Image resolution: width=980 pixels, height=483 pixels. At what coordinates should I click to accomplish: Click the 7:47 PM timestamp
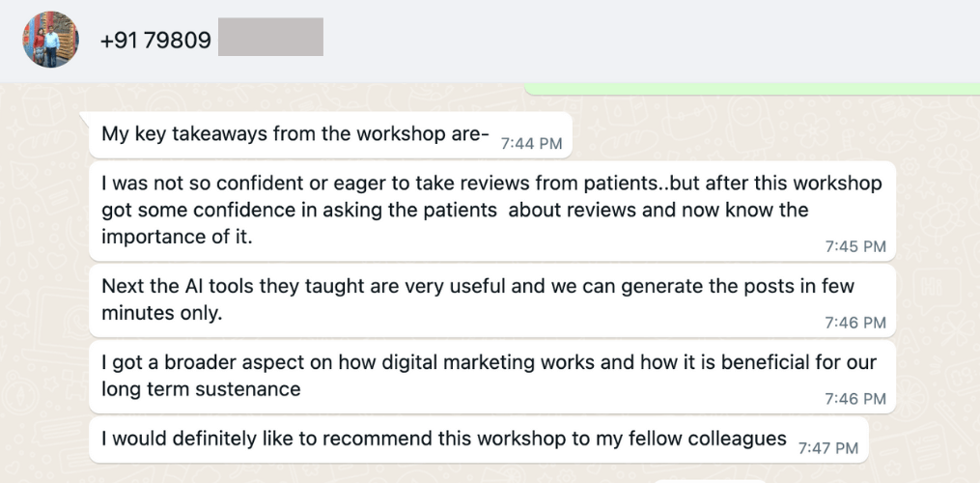(828, 447)
